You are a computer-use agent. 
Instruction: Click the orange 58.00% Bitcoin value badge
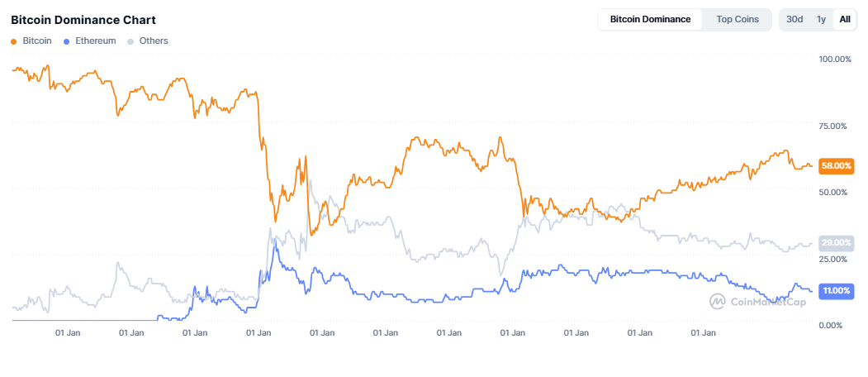[x=836, y=165]
